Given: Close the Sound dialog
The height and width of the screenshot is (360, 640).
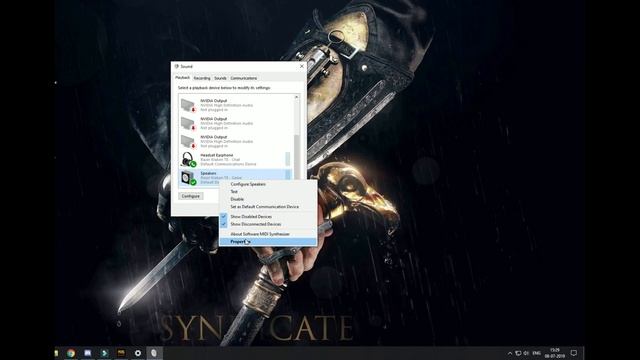Looking at the screenshot, I should click(302, 66).
